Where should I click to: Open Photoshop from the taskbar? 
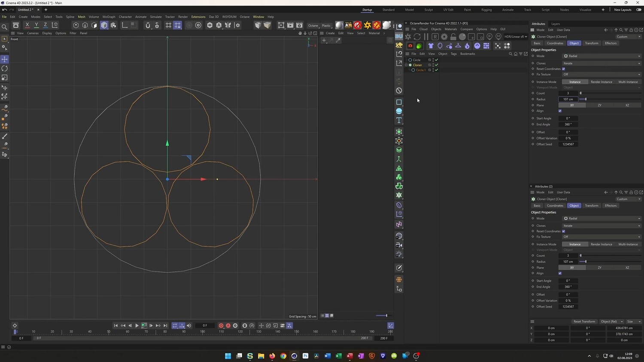(x=305, y=356)
